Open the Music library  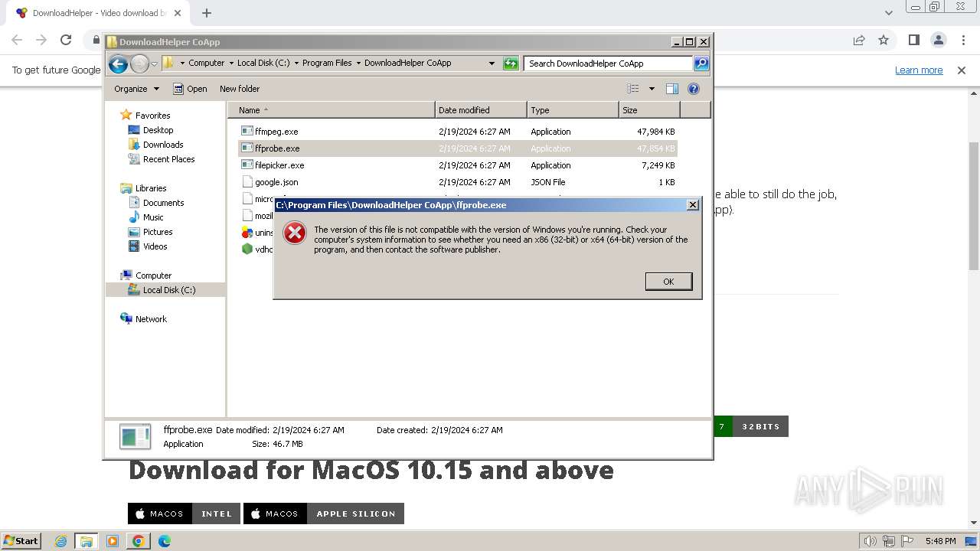coord(153,217)
